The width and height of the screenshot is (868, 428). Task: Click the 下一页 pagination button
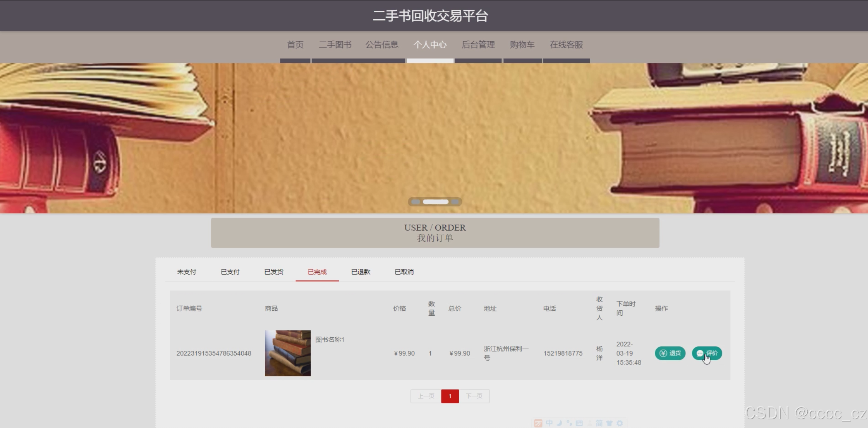474,396
